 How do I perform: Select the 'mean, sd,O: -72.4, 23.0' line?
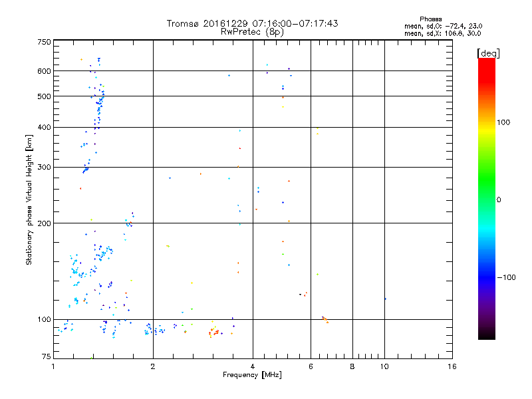click(x=443, y=26)
